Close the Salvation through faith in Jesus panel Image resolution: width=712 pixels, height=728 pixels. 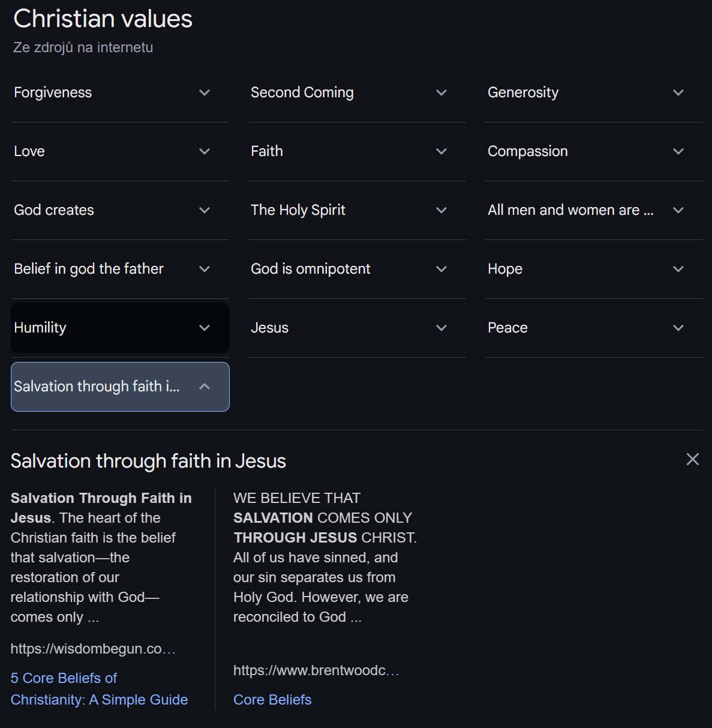[692, 459]
